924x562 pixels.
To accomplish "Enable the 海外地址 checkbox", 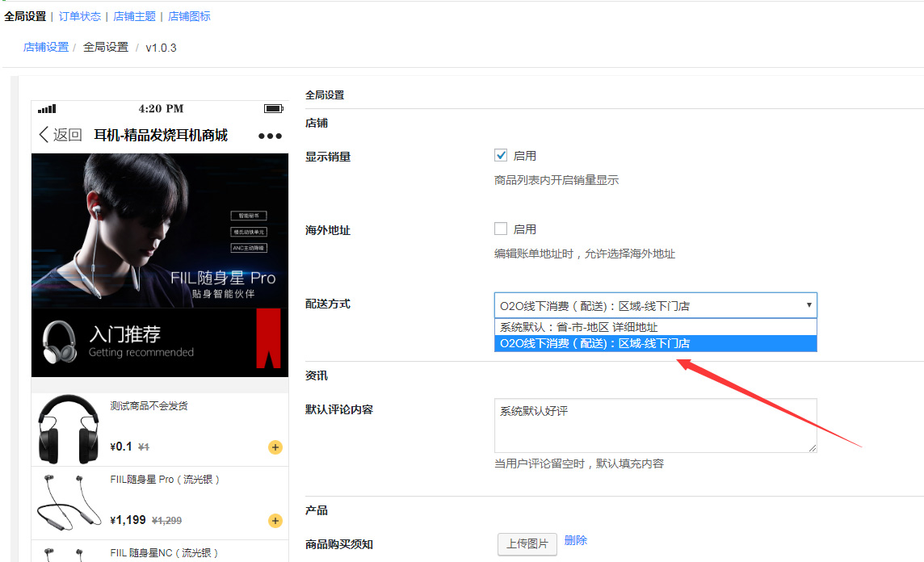I will pyautogui.click(x=501, y=229).
